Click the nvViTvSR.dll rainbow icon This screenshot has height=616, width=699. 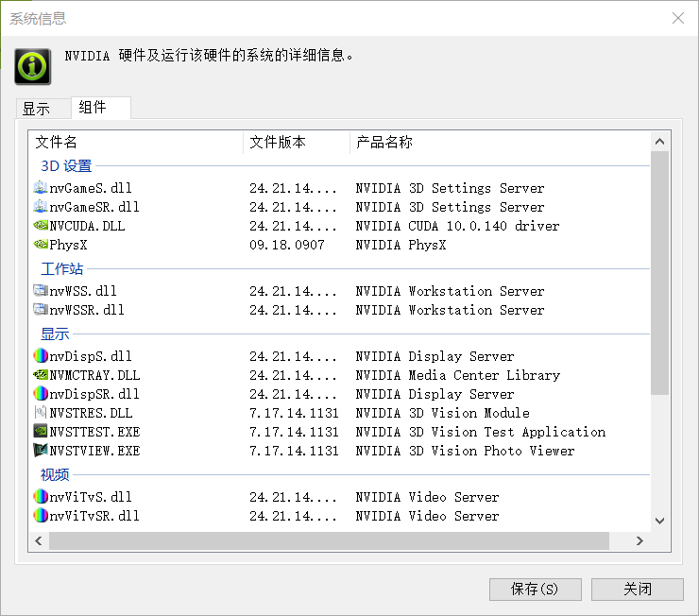(40, 515)
